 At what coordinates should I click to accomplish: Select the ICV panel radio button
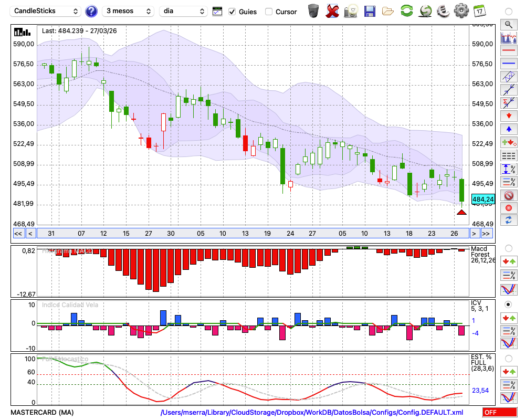(508, 304)
